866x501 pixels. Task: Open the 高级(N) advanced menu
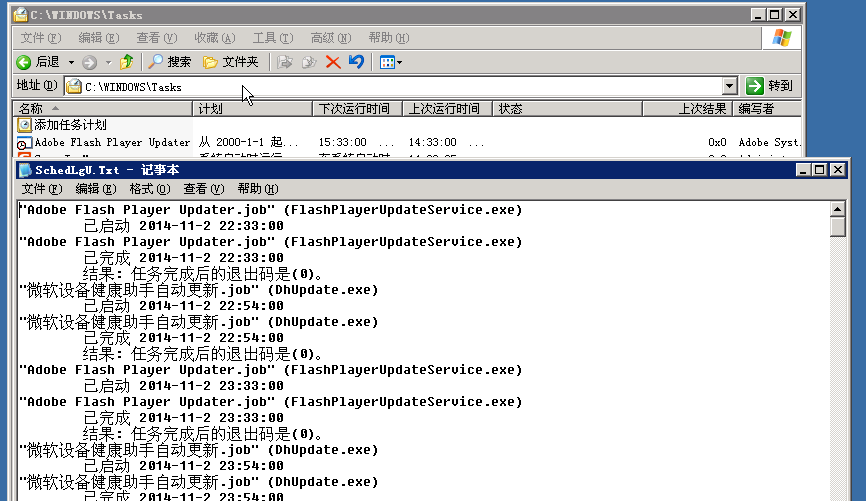[x=331, y=38]
